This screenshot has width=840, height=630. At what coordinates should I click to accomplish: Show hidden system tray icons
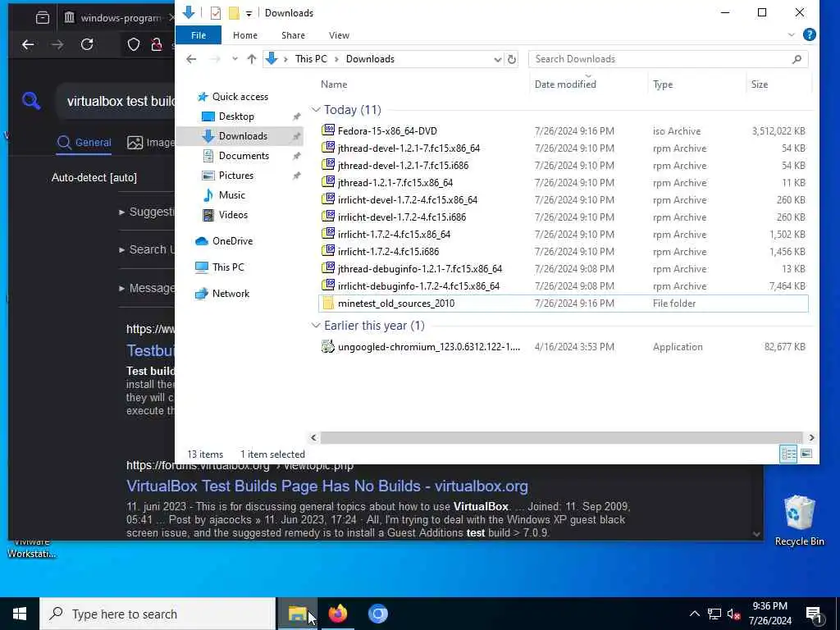click(x=694, y=614)
